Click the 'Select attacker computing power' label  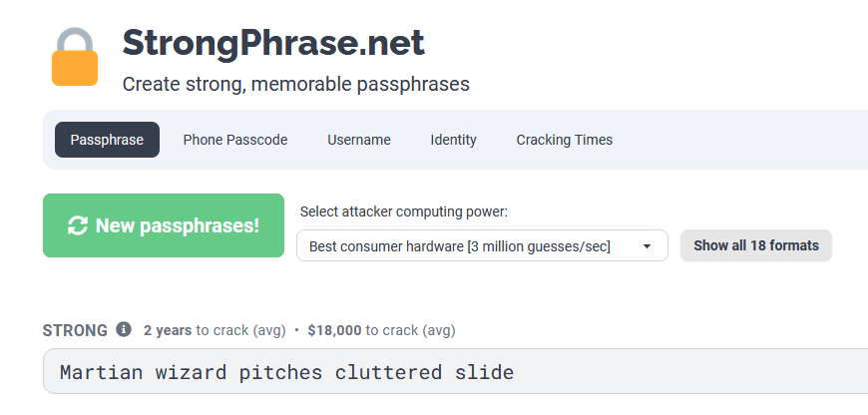coord(403,211)
